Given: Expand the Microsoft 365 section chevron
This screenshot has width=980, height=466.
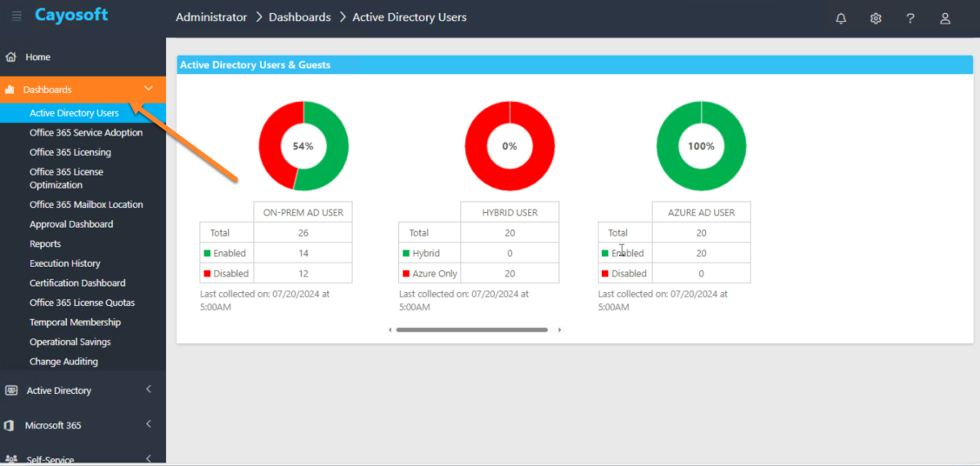Looking at the screenshot, I should tap(148, 424).
